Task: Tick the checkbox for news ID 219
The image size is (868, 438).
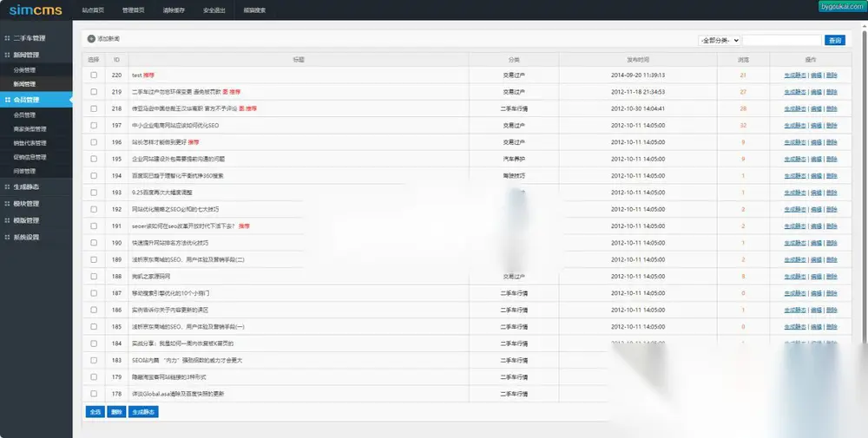Action: coord(94,92)
